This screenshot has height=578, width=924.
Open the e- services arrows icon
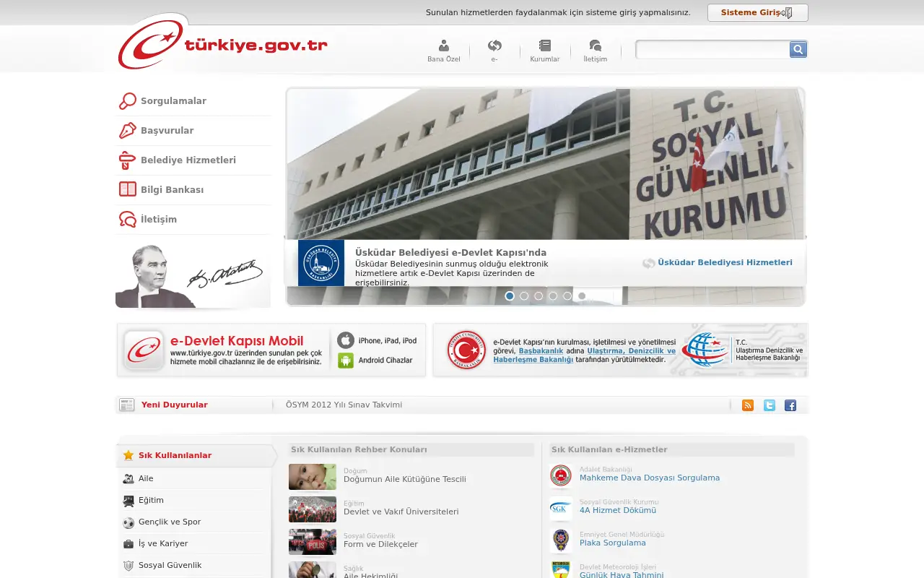(494, 46)
